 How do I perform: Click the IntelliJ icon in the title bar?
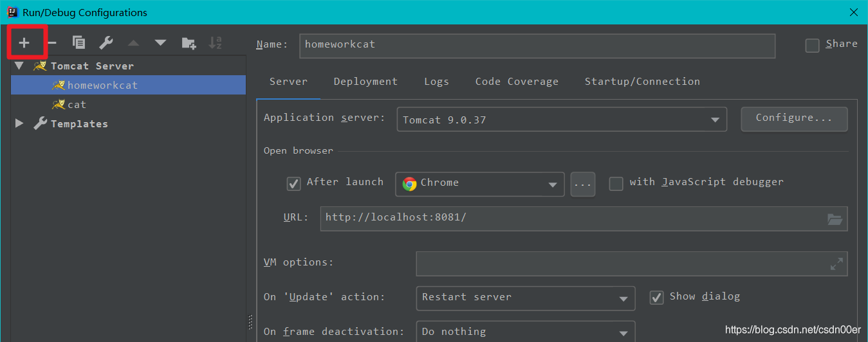[12, 12]
